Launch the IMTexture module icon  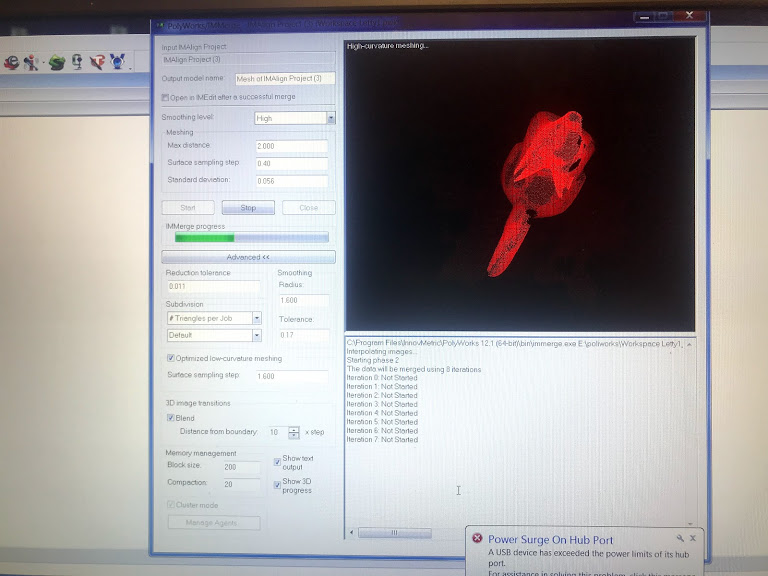[x=97, y=62]
